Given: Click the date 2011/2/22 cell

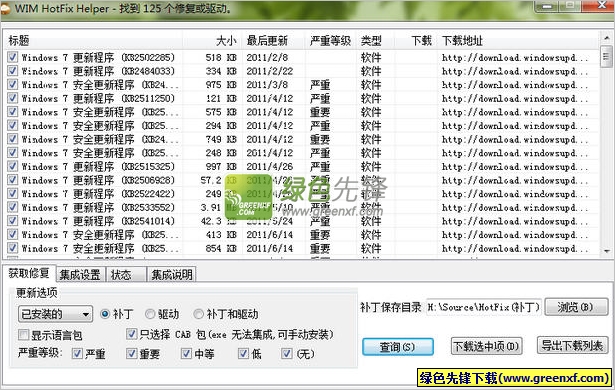Looking at the screenshot, I should pyautogui.click(x=270, y=71).
